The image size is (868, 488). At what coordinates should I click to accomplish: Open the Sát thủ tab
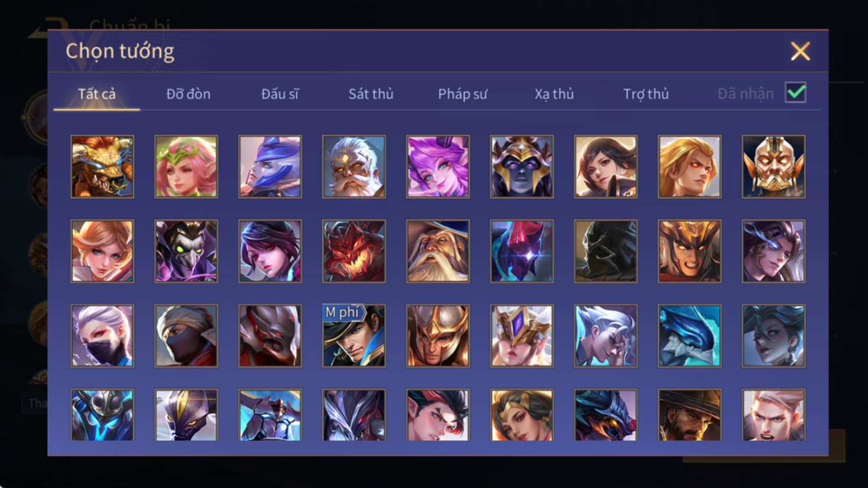pos(371,94)
